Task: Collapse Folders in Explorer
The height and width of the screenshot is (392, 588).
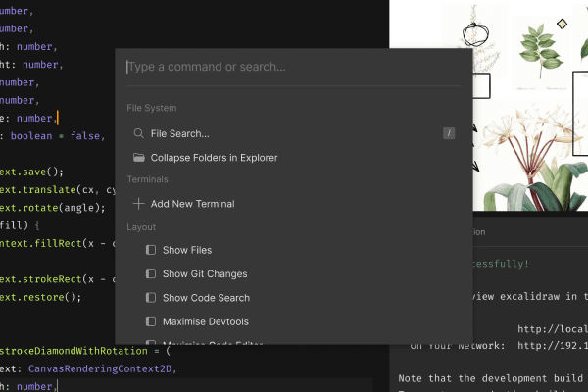Action: click(214, 157)
